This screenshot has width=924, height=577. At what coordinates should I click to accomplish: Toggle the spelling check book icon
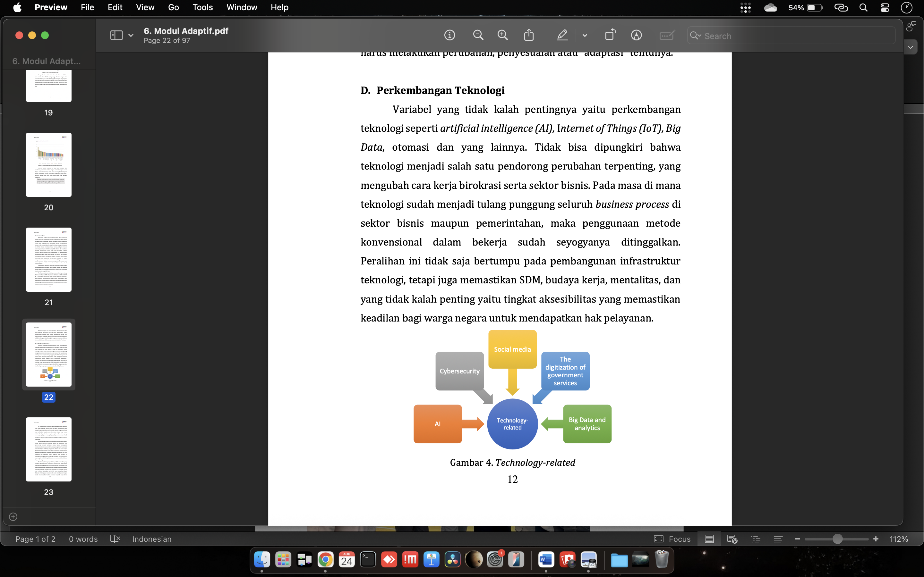click(x=115, y=539)
